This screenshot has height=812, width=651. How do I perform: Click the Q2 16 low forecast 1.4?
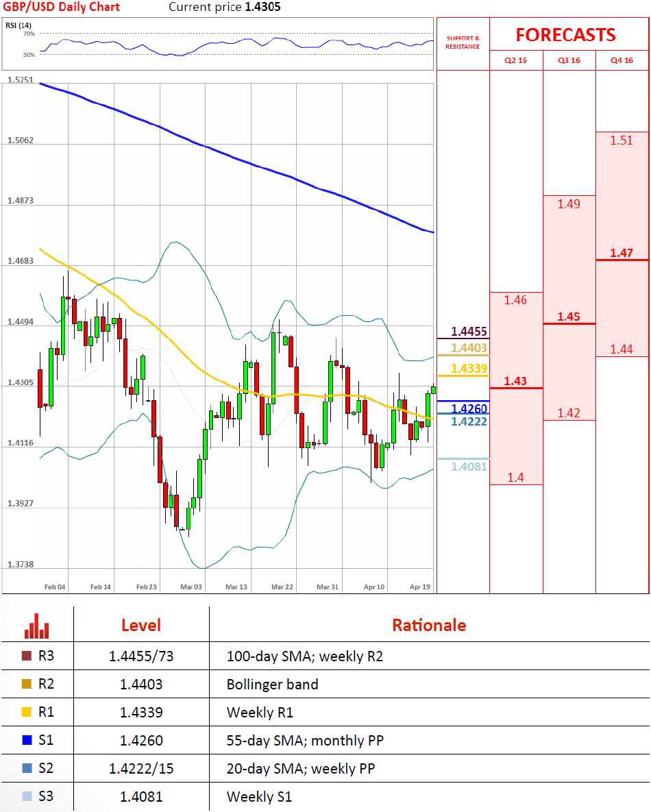point(516,478)
